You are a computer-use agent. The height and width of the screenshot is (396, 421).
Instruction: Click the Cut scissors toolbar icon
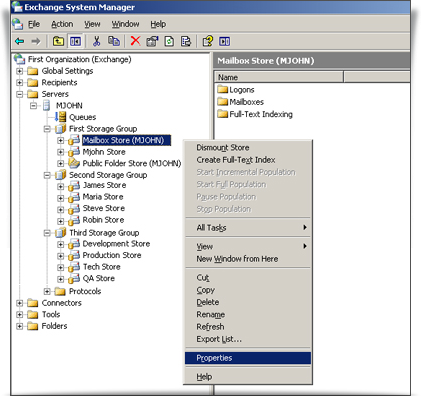(96, 41)
